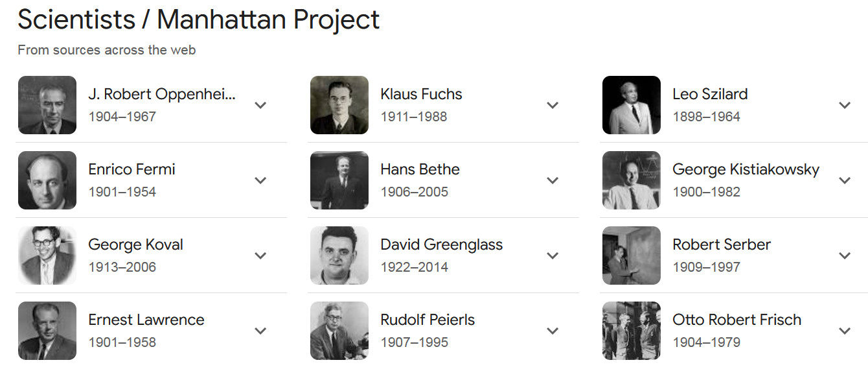Expand the David Greenglass chevron arrow
The width and height of the screenshot is (868, 369).
[x=553, y=256]
